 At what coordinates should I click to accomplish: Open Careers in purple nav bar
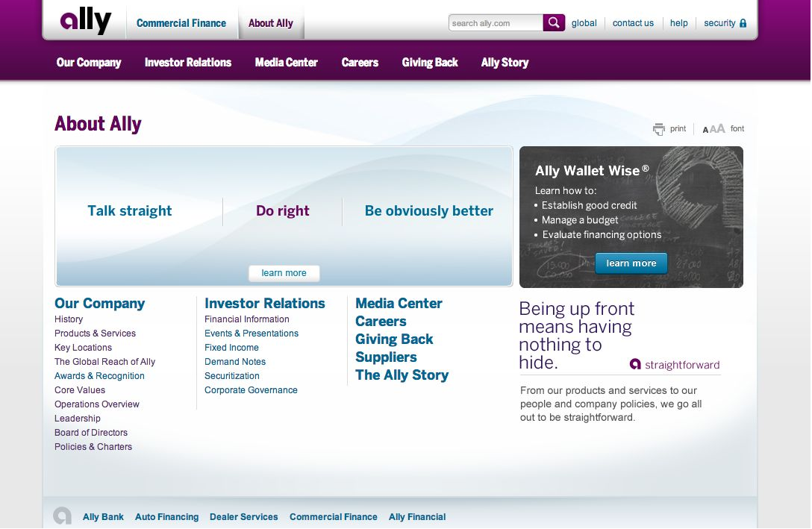(x=360, y=63)
